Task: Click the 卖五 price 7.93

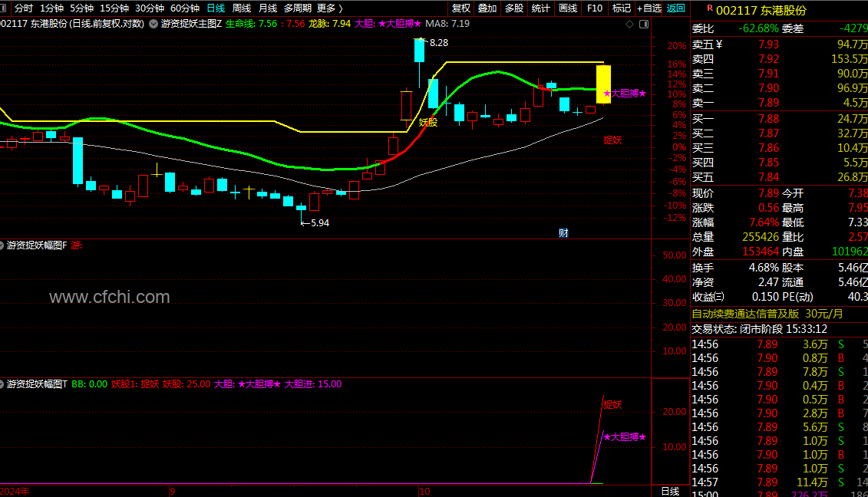Action: pos(768,44)
